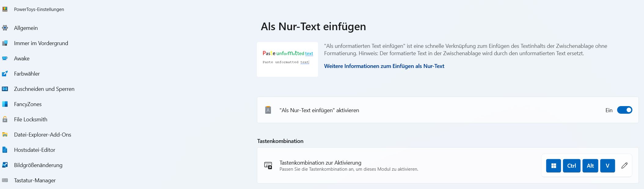
Task: Open Bildgrößenänderung settings
Action: point(38,165)
